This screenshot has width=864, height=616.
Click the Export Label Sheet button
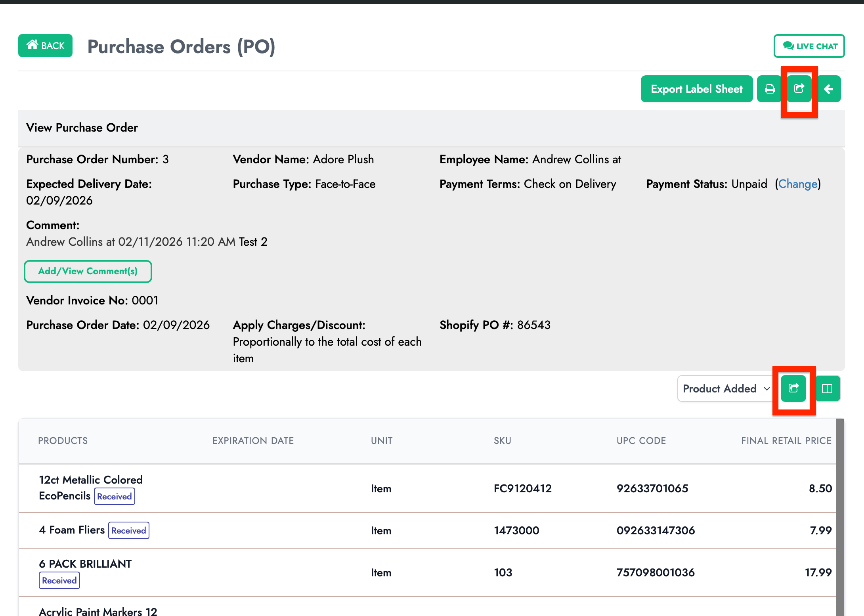[x=696, y=89]
